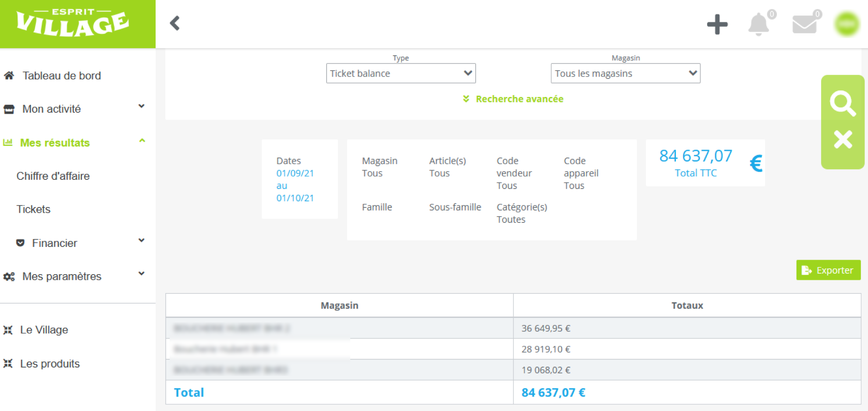
Task: Open the green user avatar menu
Action: click(846, 24)
